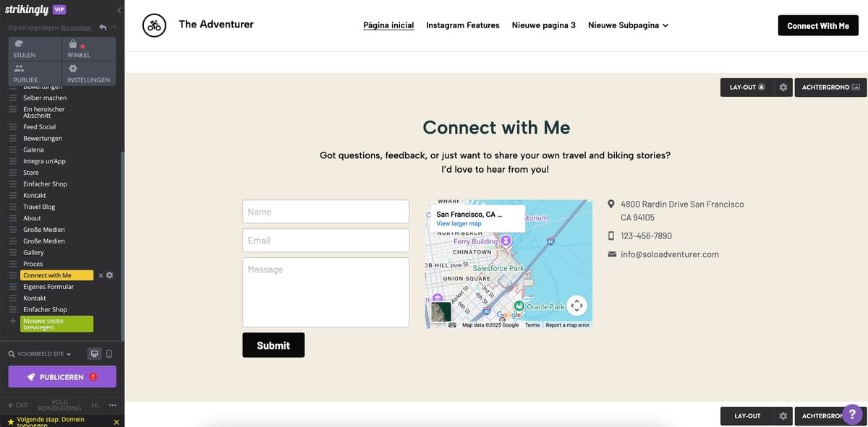The height and width of the screenshot is (427, 868).
Task: Switch map to satellite thumbnail
Action: click(x=441, y=311)
